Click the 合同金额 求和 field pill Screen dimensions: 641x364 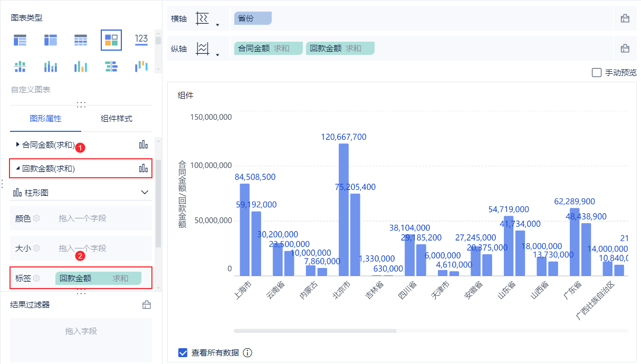[269, 49]
